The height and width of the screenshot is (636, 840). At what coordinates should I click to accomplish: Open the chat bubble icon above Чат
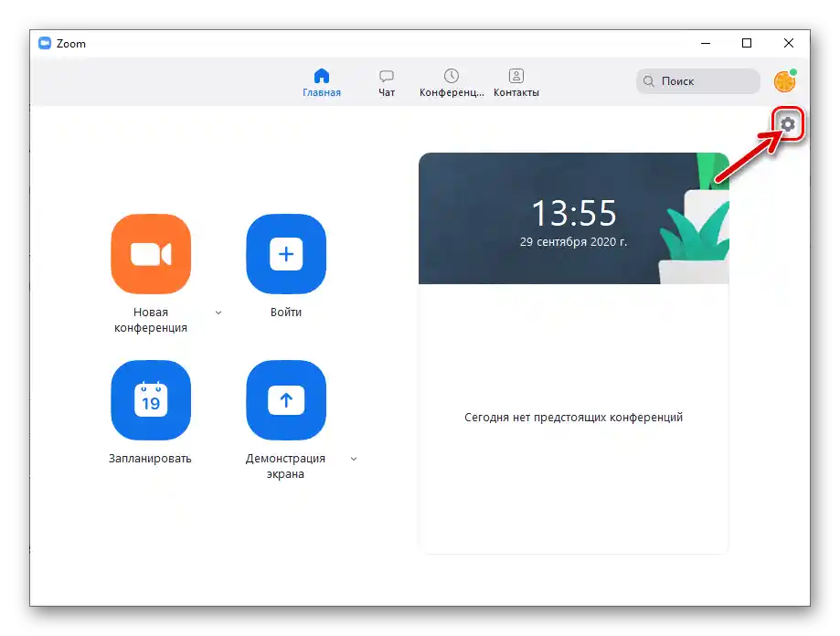click(x=386, y=75)
